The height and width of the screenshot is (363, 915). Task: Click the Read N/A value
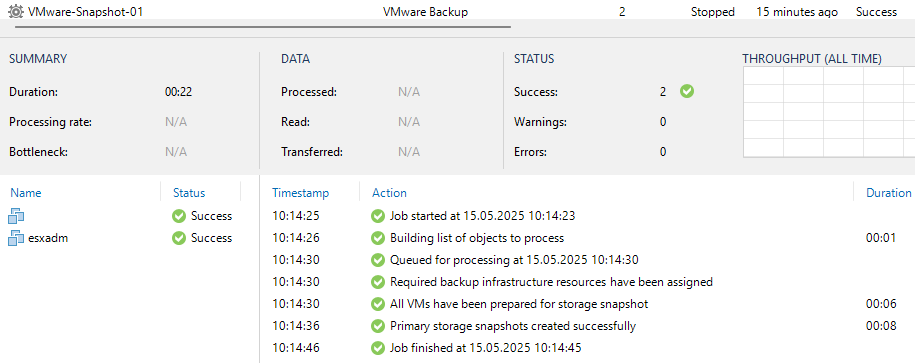click(x=408, y=122)
